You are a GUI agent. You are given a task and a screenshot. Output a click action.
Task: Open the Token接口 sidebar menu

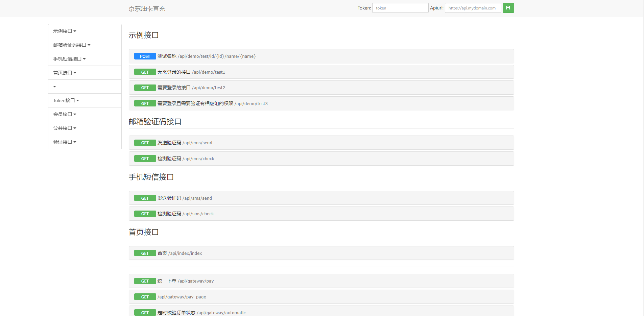click(66, 100)
